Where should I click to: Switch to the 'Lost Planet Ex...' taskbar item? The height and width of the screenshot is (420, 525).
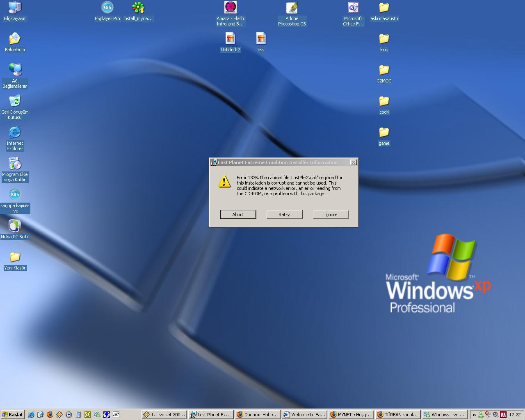211,415
